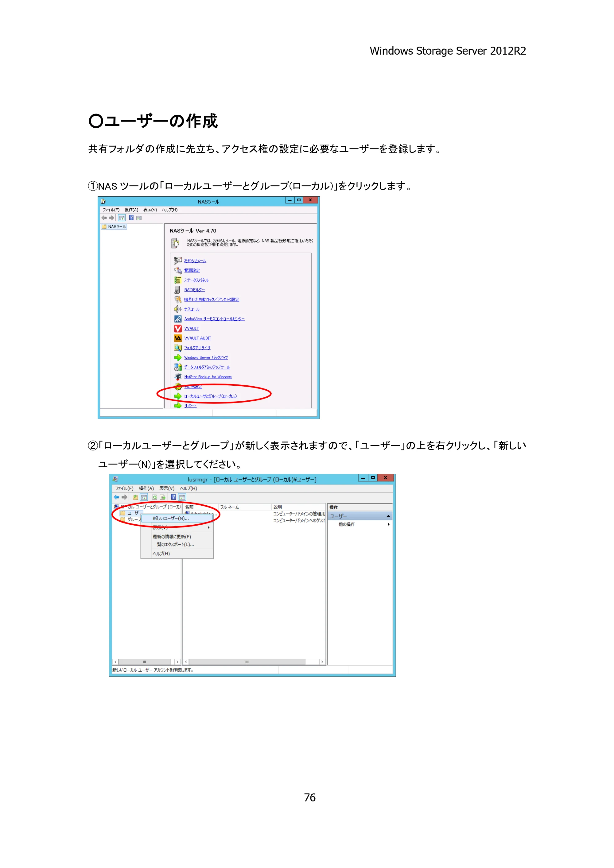Click the help icon in NASツール toolbar
The image size is (614, 868).
click(x=131, y=218)
